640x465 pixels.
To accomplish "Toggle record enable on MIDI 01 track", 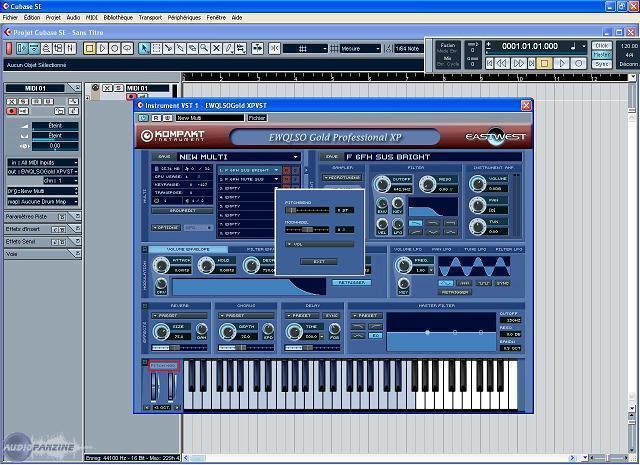I will (x=131, y=97).
